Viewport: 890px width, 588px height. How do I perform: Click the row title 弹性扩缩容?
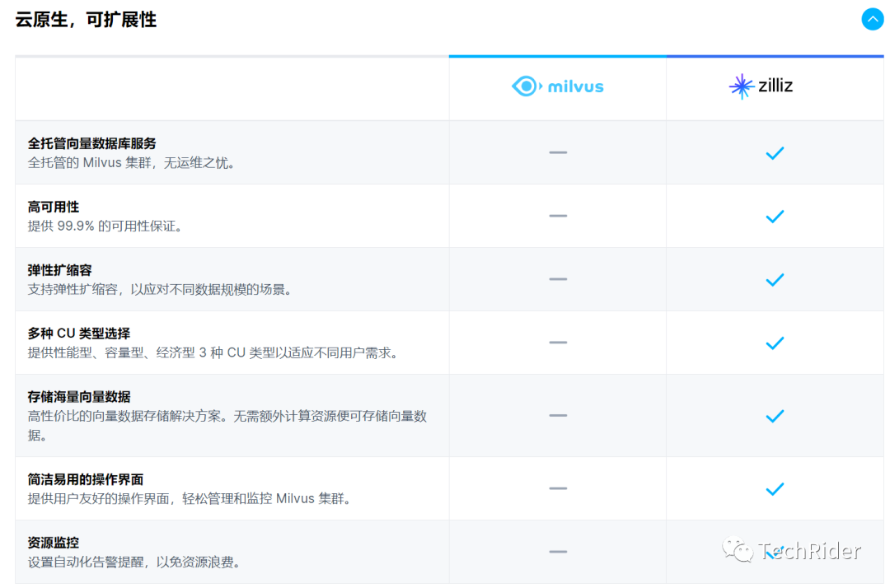tap(59, 270)
